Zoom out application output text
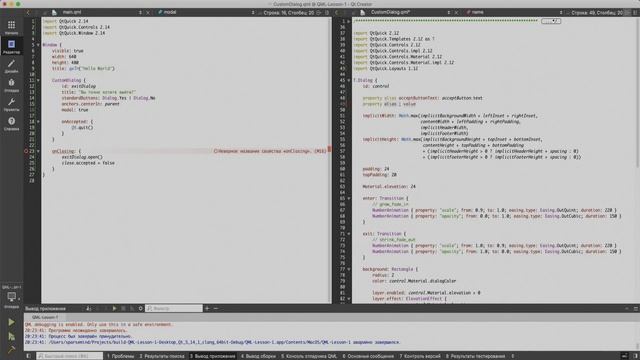Screen dimensions: 640x360 pos(216,308)
